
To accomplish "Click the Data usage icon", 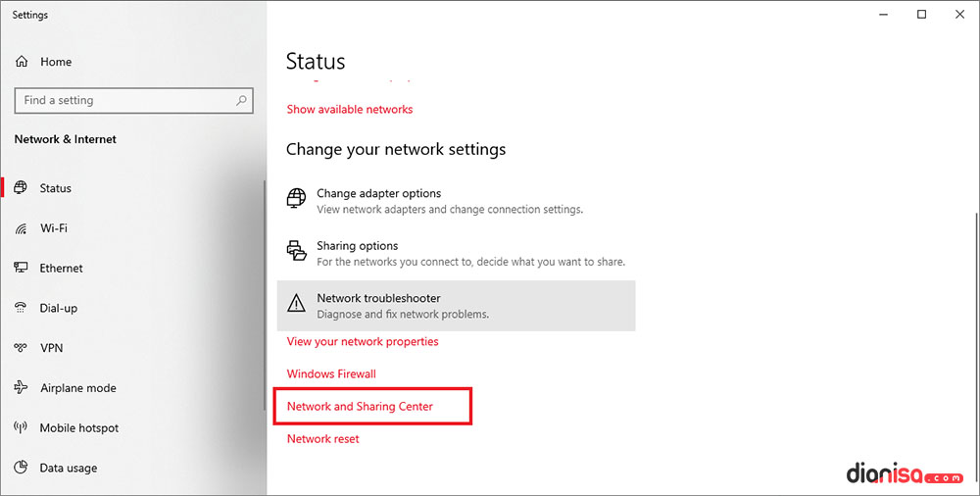I will [21, 469].
